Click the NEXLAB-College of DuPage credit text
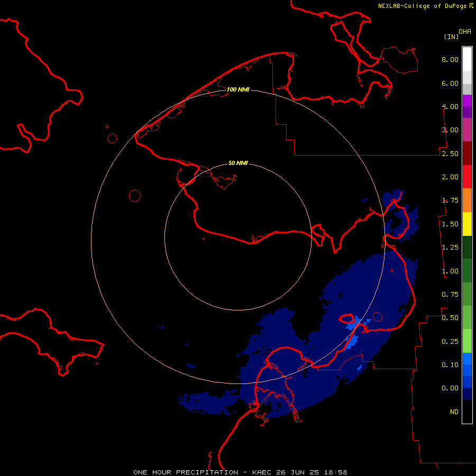Screen dimensions: 476x476 pyautogui.click(x=426, y=6)
